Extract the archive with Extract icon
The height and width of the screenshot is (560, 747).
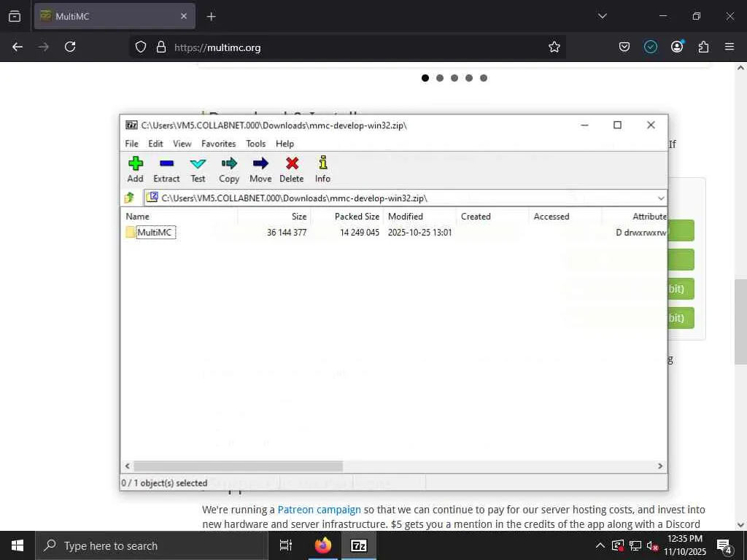click(166, 169)
